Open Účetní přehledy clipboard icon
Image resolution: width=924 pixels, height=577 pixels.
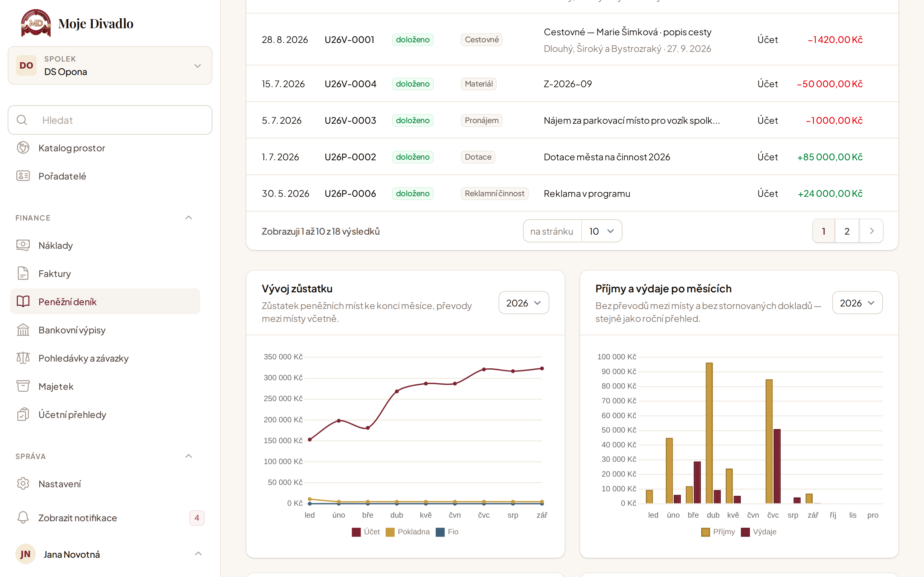(23, 414)
